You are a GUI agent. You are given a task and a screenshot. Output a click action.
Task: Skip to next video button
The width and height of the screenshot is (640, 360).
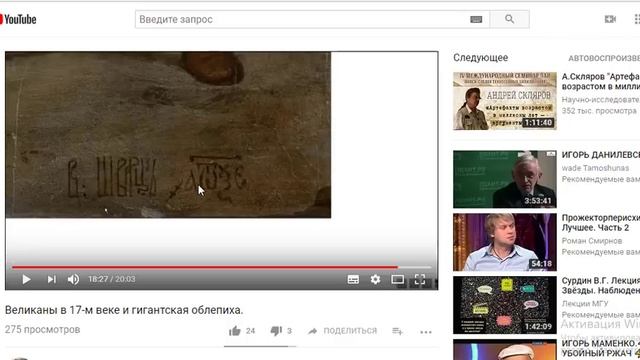coord(51,279)
